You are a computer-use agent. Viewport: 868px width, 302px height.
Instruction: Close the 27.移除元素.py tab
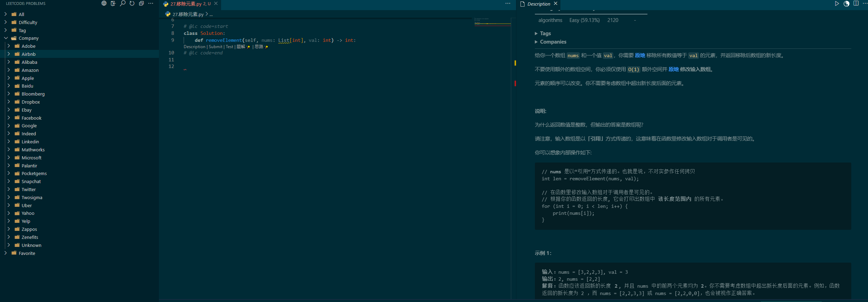(216, 3)
